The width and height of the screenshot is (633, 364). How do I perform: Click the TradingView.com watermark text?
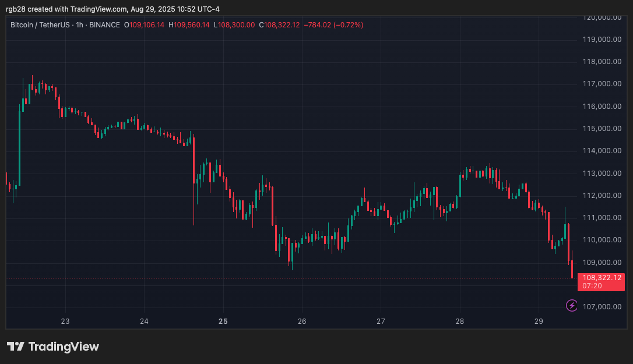(x=99, y=9)
